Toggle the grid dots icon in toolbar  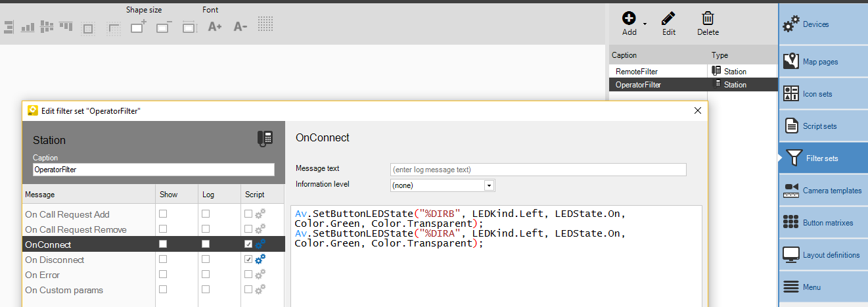tap(265, 25)
